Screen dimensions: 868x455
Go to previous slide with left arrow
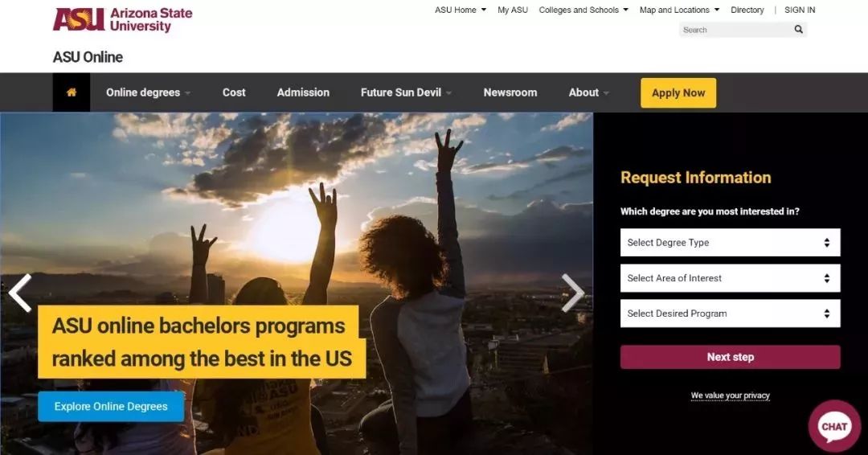pos(20,293)
